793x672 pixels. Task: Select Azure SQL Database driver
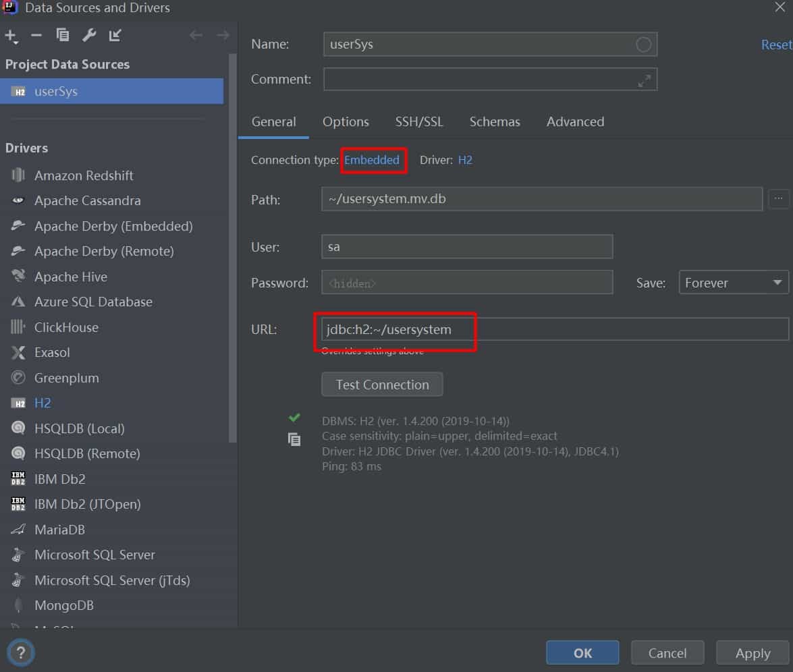(x=93, y=302)
